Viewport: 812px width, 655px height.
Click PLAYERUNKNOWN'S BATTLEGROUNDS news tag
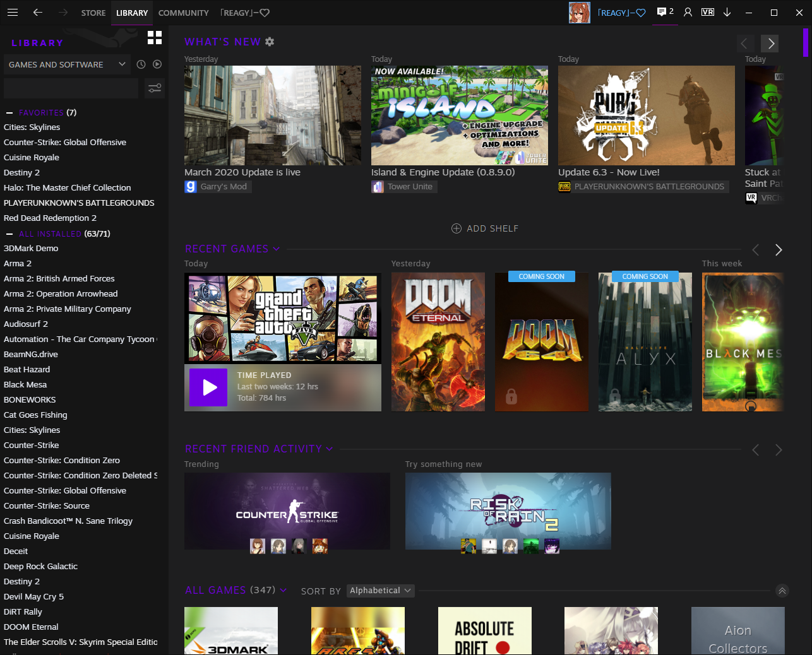point(649,187)
